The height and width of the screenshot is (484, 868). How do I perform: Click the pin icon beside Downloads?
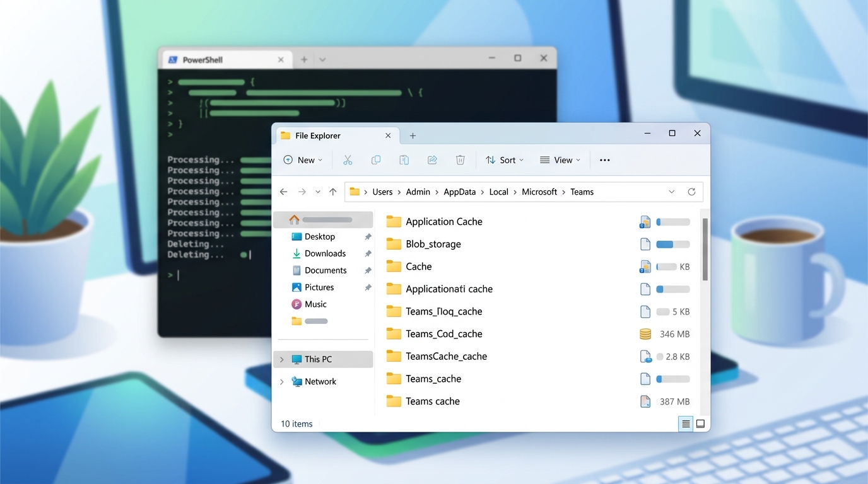point(368,254)
